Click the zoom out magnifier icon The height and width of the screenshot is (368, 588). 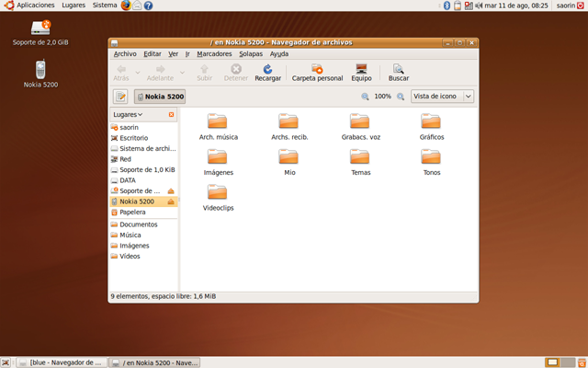click(x=365, y=97)
